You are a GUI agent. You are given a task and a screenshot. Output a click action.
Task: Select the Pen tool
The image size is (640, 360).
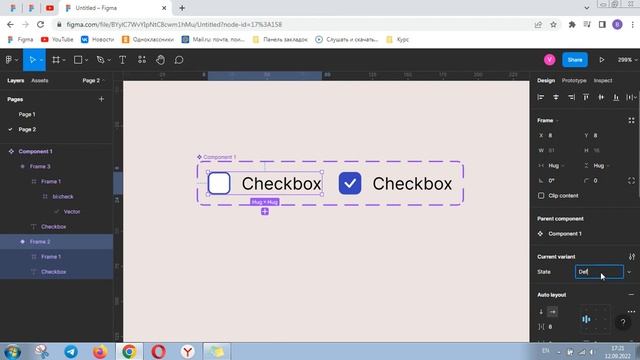[100, 60]
